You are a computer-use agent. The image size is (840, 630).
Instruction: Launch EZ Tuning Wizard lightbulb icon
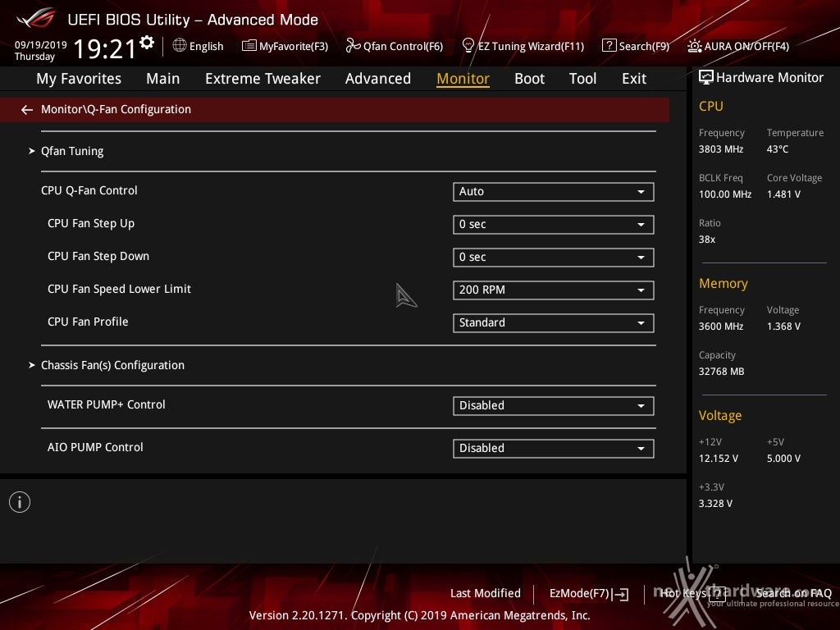[468, 46]
